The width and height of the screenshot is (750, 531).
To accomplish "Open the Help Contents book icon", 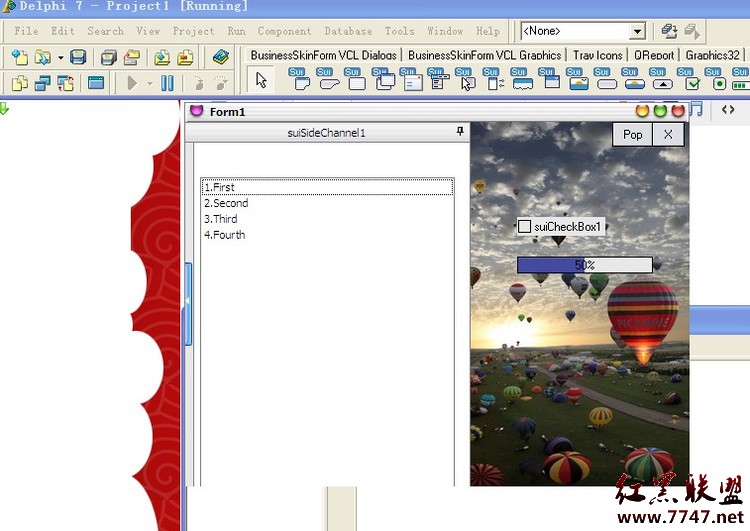I will (221, 57).
